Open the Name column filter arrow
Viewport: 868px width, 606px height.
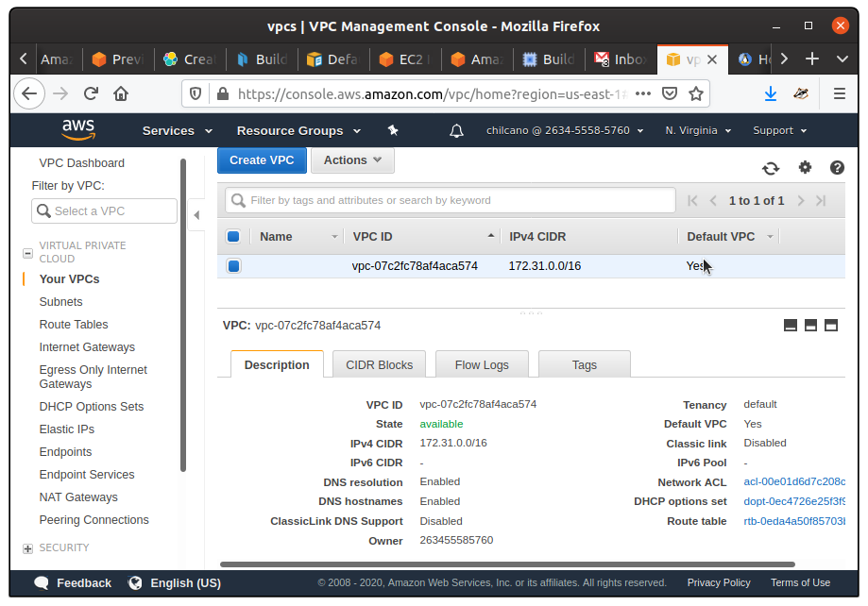pyautogui.click(x=334, y=237)
